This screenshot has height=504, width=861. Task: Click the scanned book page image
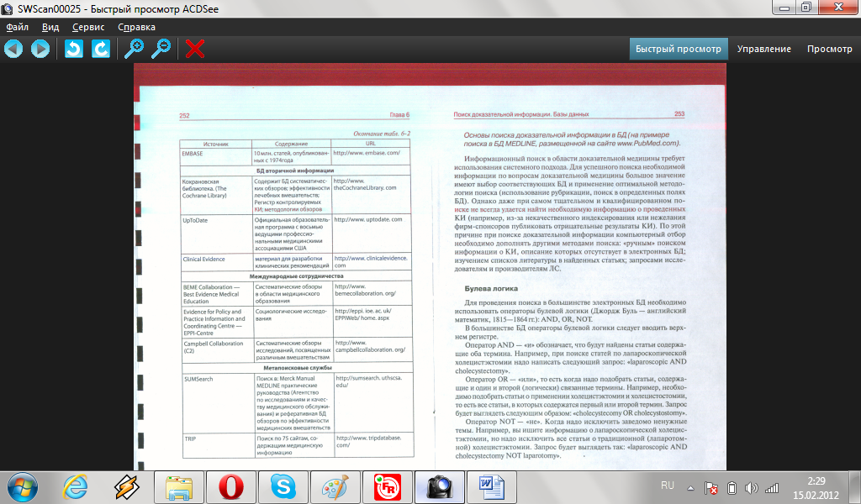pyautogui.click(x=430, y=266)
